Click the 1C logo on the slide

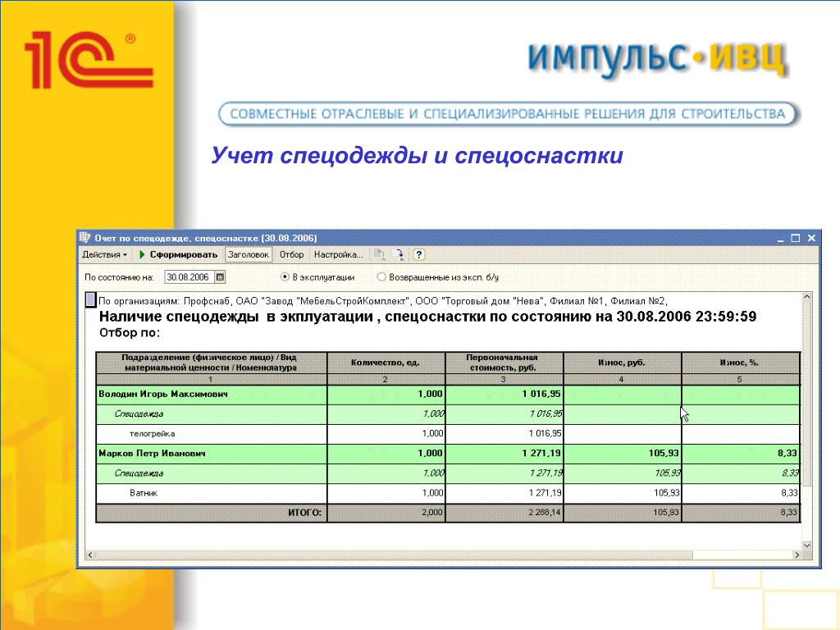pyautogui.click(x=82, y=60)
